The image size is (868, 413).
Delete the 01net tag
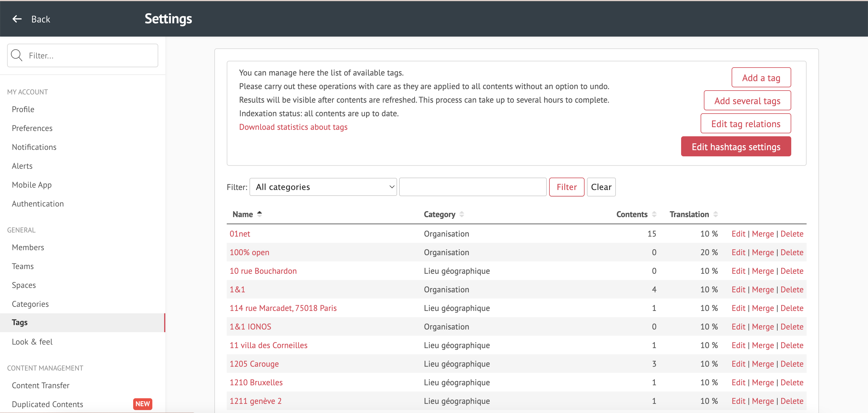[x=792, y=234]
